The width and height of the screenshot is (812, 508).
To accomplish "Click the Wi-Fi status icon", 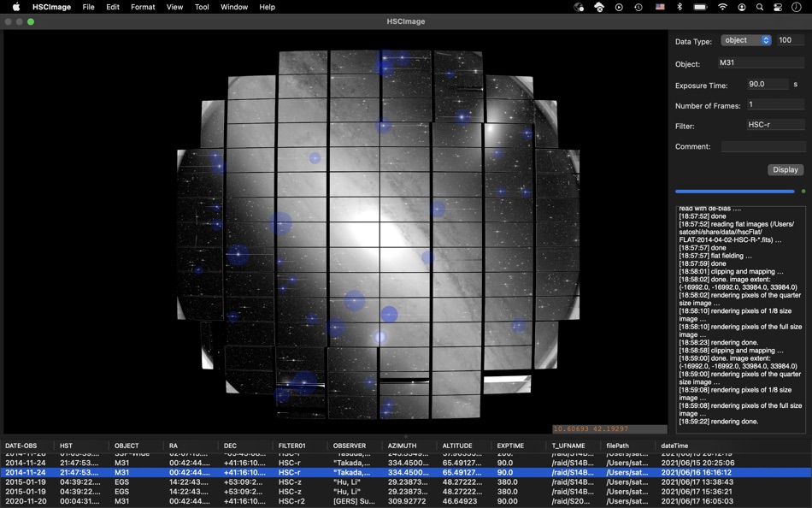I will click(722, 7).
